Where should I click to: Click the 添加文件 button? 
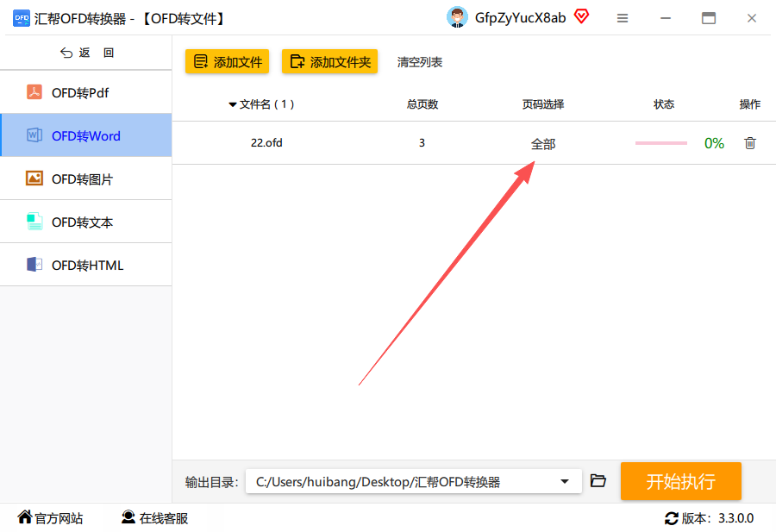227,62
